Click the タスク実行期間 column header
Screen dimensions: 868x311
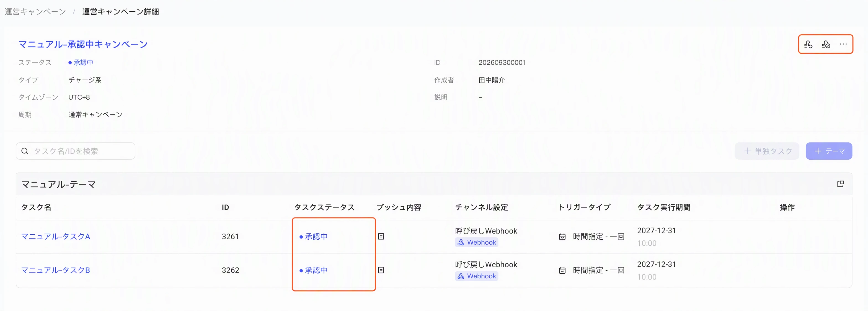point(664,207)
